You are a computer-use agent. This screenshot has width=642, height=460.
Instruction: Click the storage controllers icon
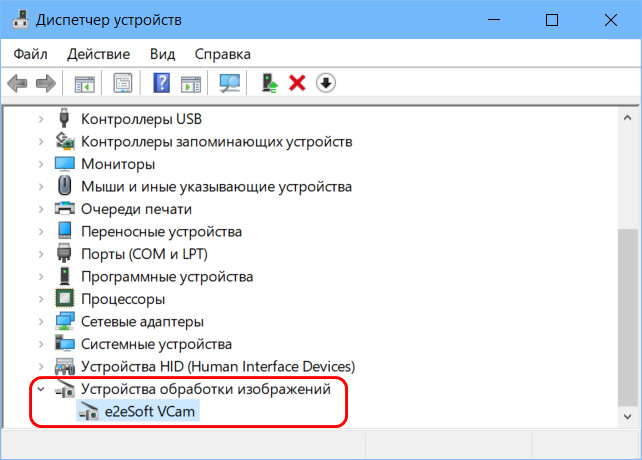click(x=65, y=141)
